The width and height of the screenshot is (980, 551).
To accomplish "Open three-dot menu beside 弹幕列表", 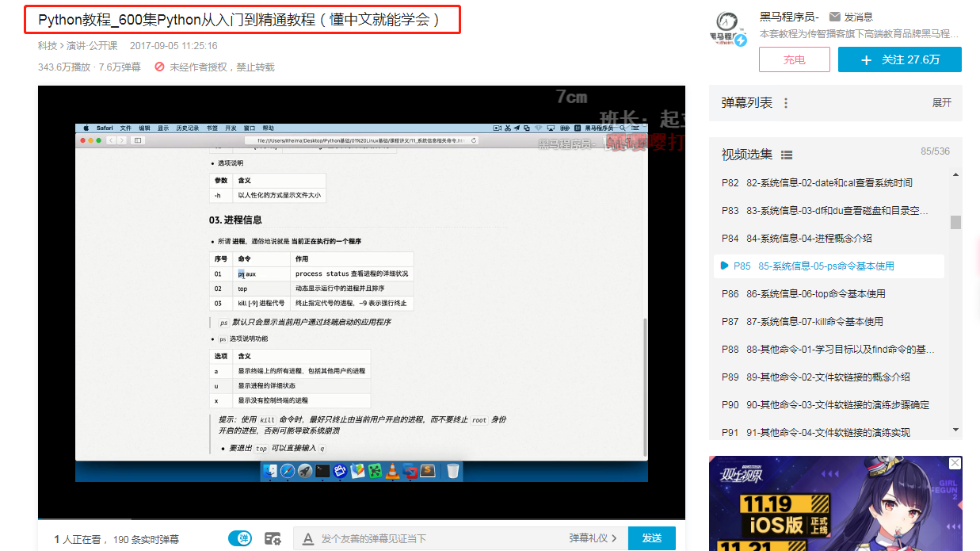I will (786, 103).
